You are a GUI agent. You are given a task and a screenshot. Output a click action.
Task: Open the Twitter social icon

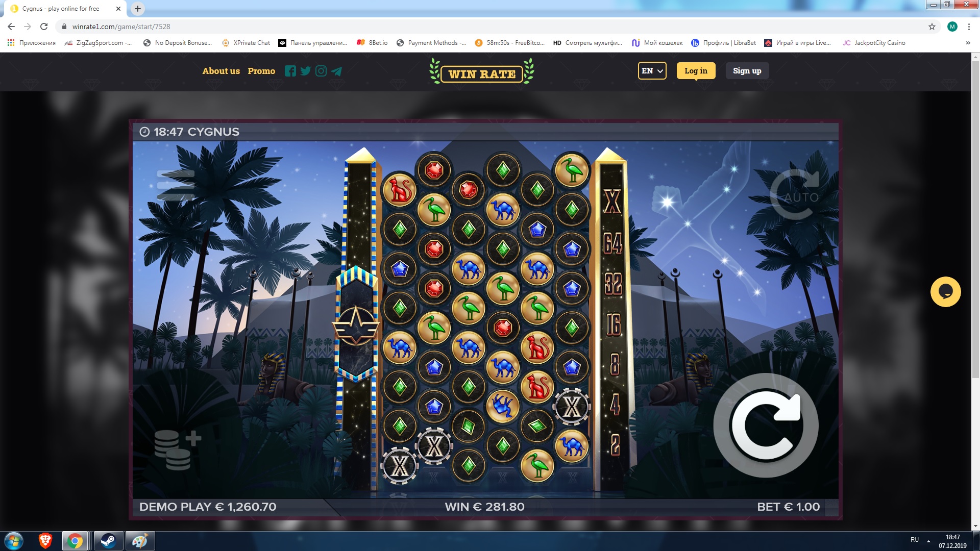[x=305, y=71]
